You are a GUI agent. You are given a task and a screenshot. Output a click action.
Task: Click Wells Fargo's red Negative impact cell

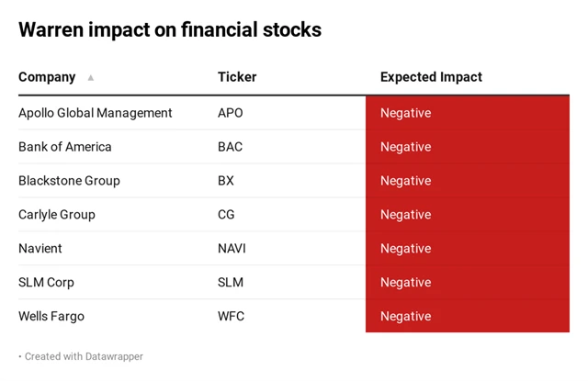[x=467, y=317]
